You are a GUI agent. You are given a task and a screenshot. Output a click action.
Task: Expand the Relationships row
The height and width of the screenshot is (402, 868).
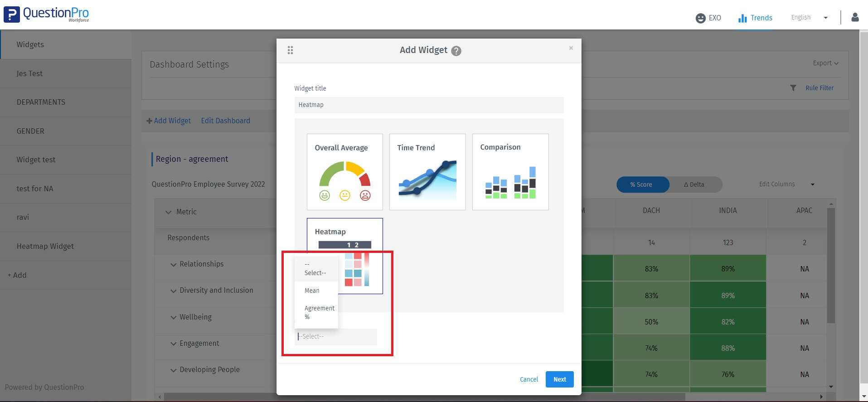pos(174,265)
